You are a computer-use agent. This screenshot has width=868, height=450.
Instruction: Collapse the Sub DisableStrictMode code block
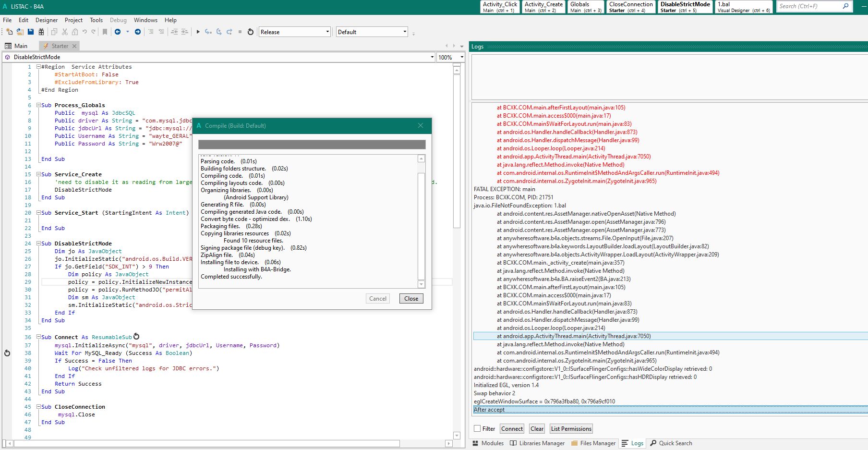tap(38, 243)
